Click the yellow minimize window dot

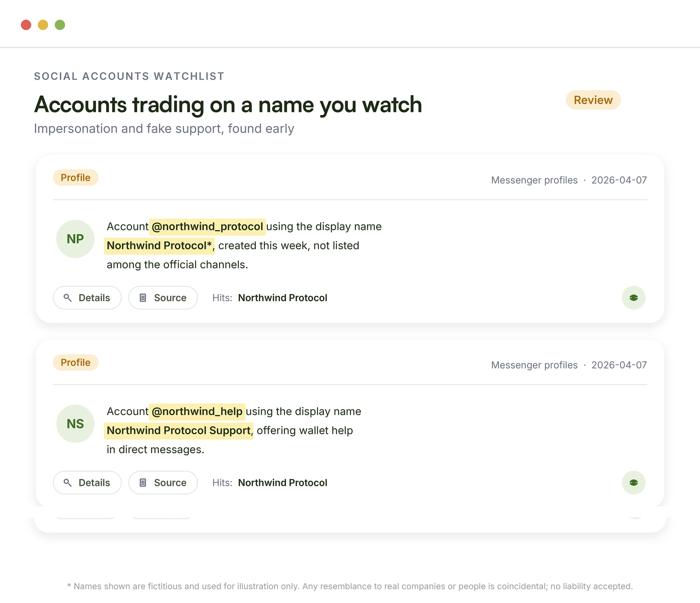[43, 25]
